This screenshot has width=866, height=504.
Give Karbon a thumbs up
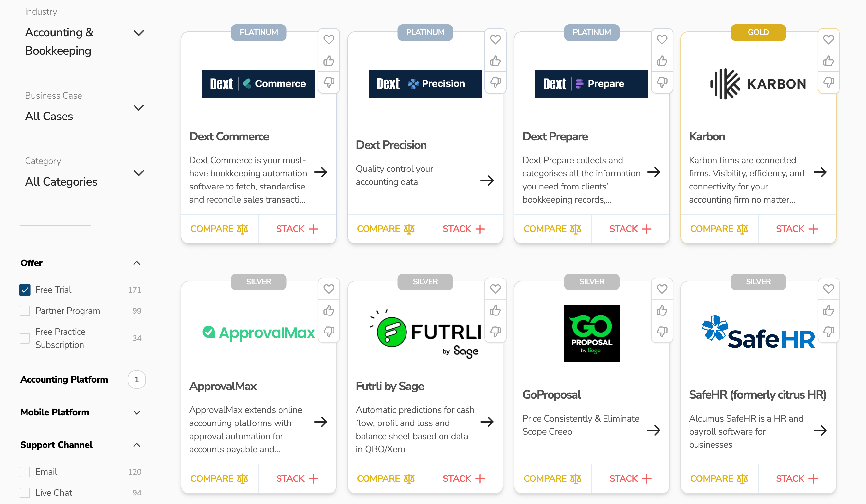pos(829,61)
